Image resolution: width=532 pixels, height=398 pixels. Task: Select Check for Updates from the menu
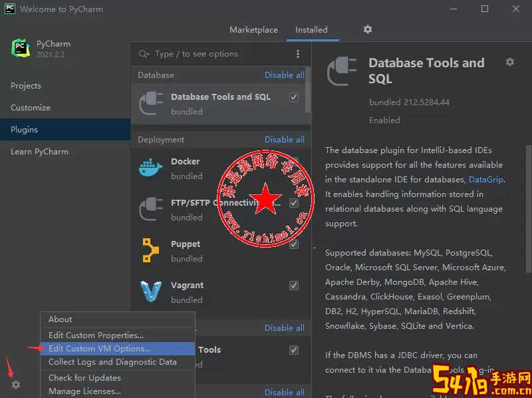[x=118, y=378]
